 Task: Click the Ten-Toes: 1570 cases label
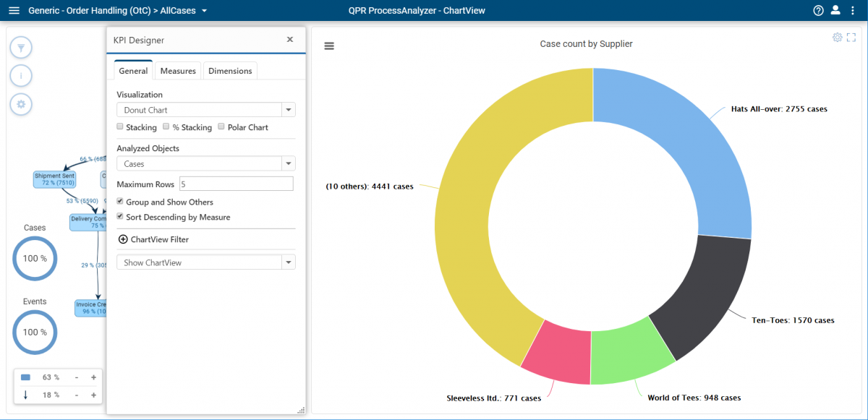tap(793, 320)
